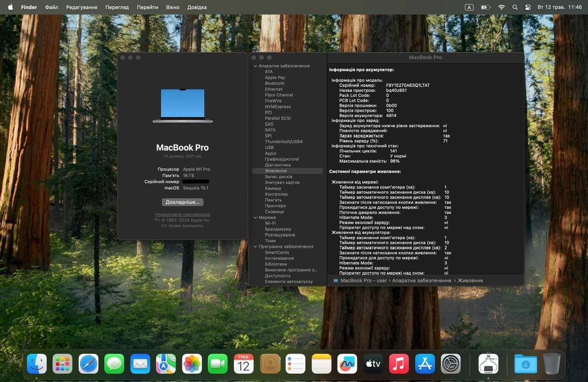Open the Reminders app in the Dock
The image size is (588, 382).
296,363
